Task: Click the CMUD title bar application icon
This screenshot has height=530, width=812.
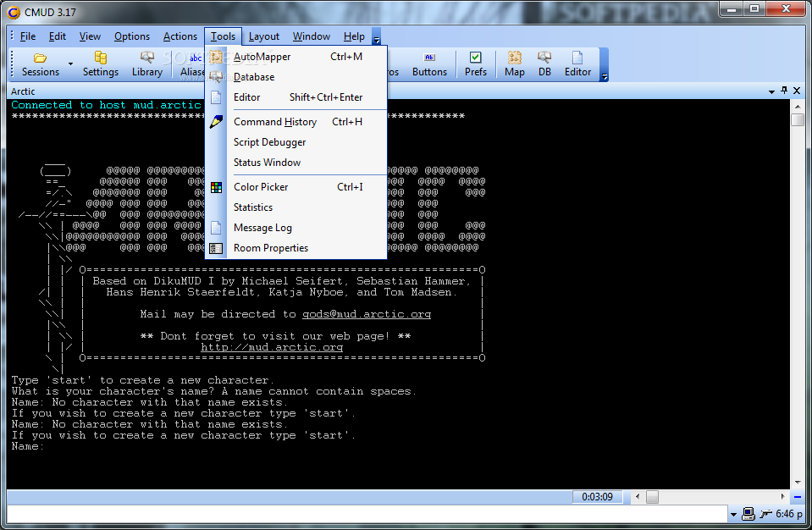Action: 14,13
